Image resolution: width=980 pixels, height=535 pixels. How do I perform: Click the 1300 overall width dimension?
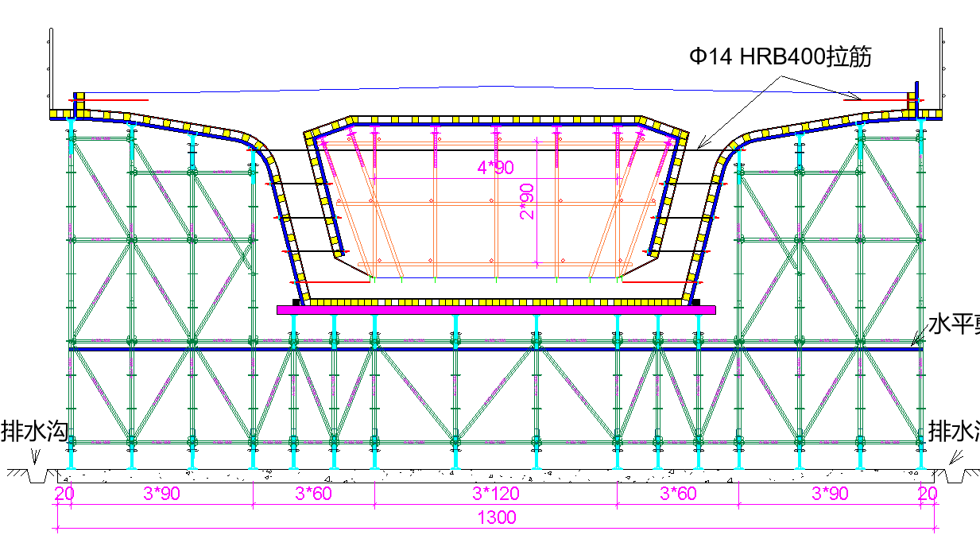496,518
